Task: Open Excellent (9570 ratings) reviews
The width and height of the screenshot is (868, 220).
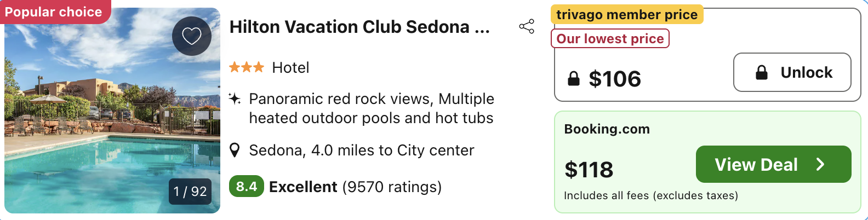Action: [x=355, y=187]
